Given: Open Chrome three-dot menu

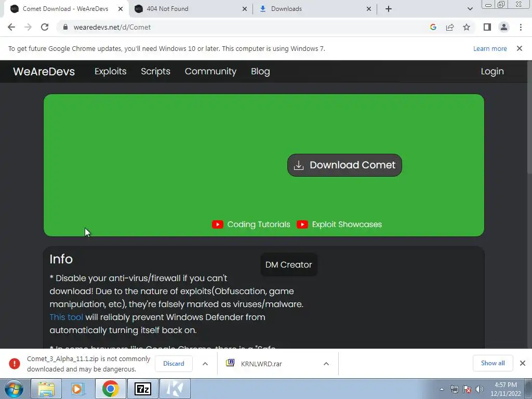Looking at the screenshot, I should click(x=521, y=27).
